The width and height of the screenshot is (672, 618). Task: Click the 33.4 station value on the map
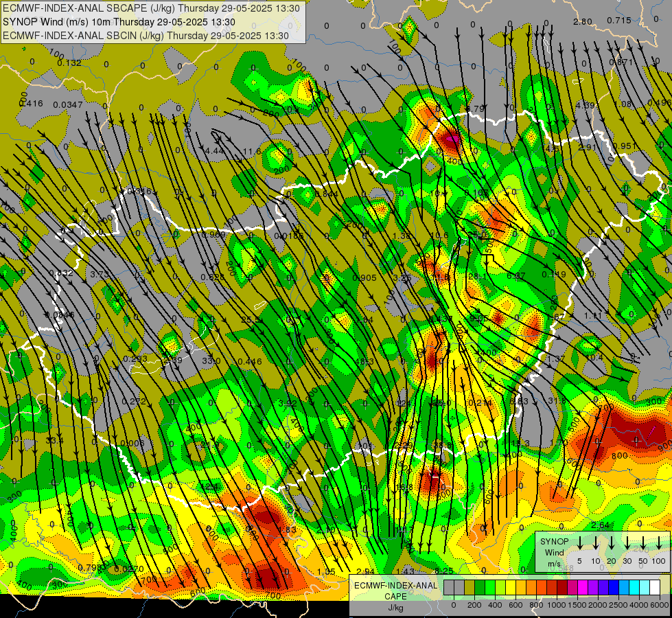click(54, 440)
